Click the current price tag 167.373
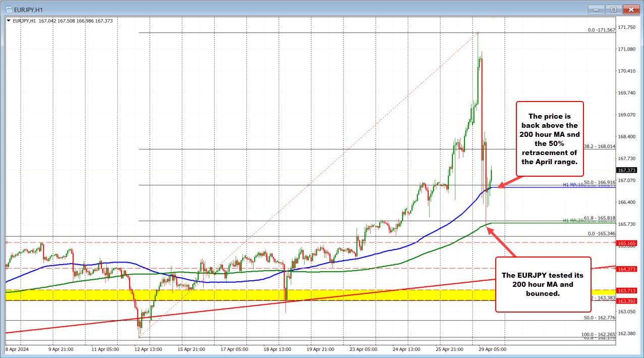 (626, 171)
